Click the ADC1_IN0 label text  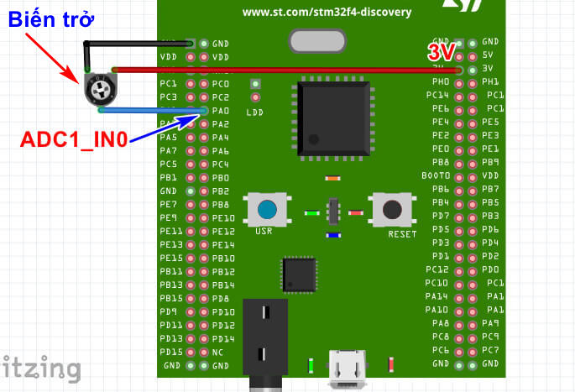point(74,139)
